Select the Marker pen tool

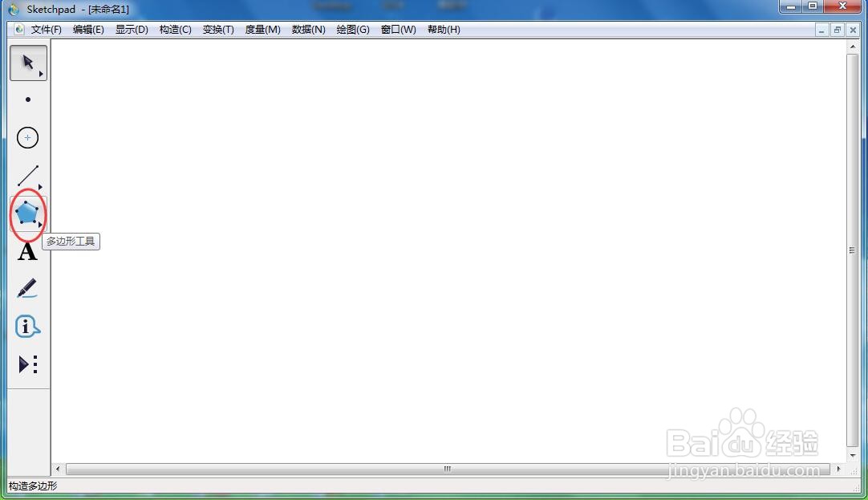tap(28, 288)
